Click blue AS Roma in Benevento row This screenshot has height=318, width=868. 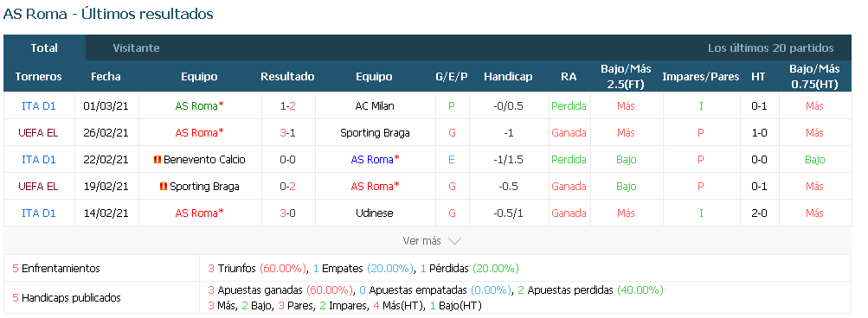pos(375,160)
